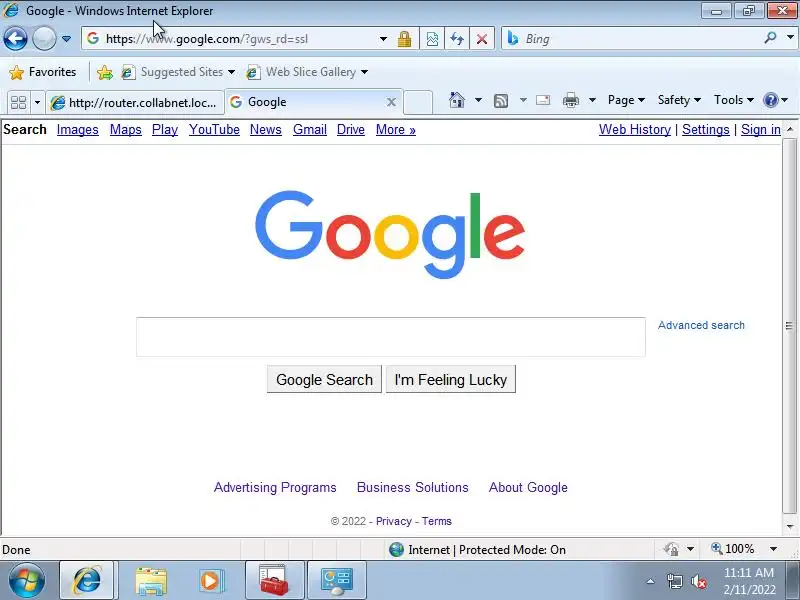Open the Privacy link
Image resolution: width=800 pixels, height=600 pixels.
point(393,521)
